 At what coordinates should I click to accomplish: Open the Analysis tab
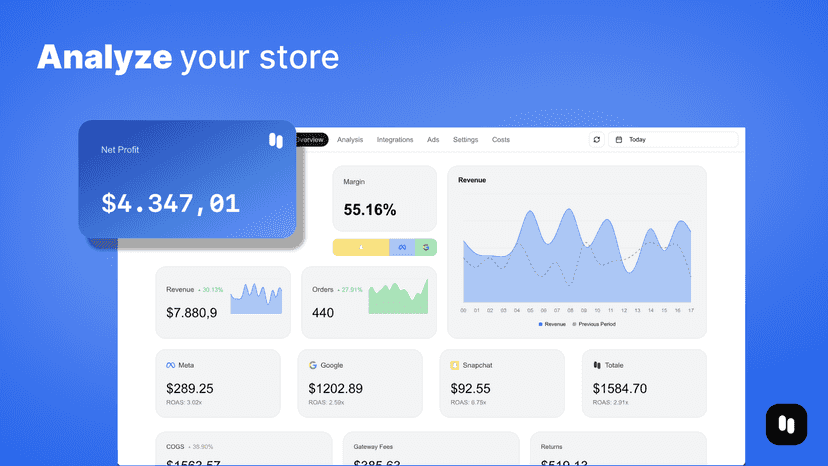click(x=350, y=139)
